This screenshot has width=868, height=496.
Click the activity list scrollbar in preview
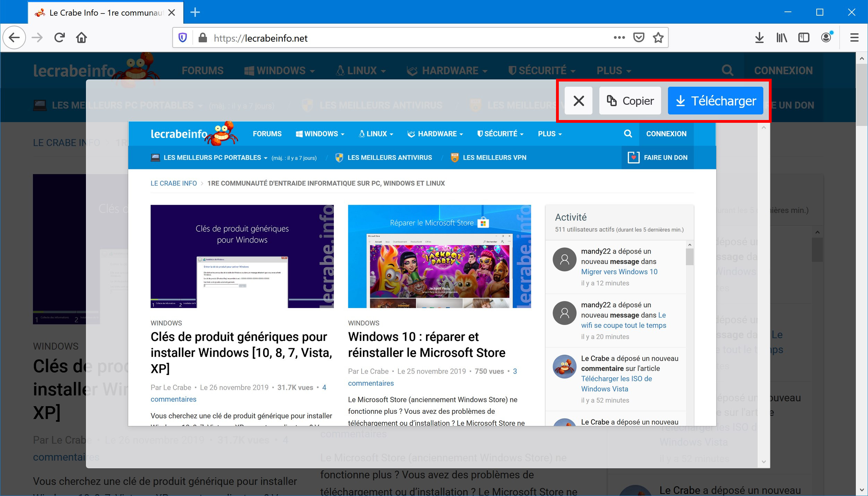(x=689, y=257)
